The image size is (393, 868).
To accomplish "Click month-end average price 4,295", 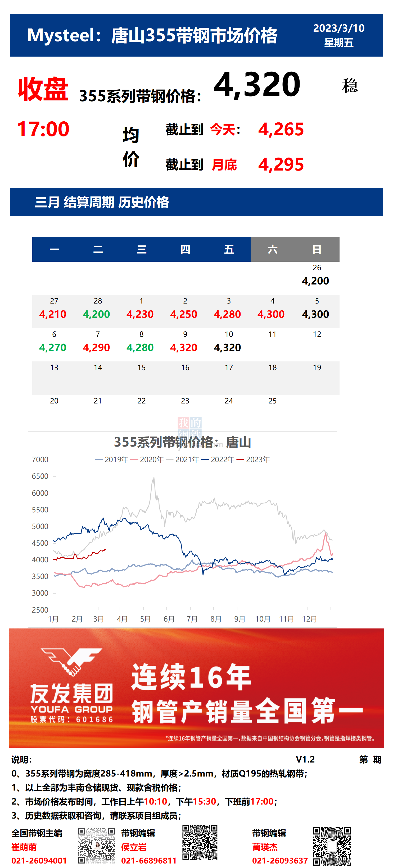I will coord(281,164).
